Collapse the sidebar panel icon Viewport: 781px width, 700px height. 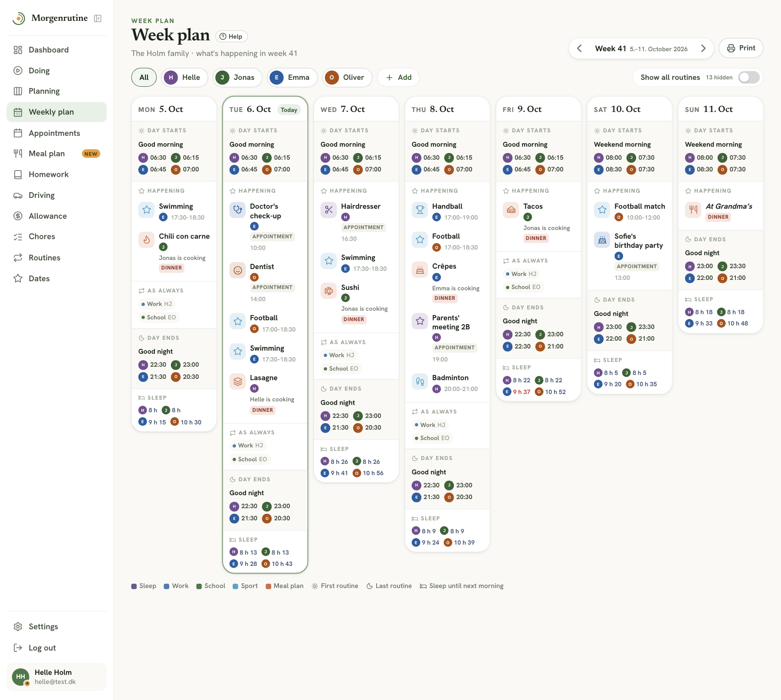(98, 18)
